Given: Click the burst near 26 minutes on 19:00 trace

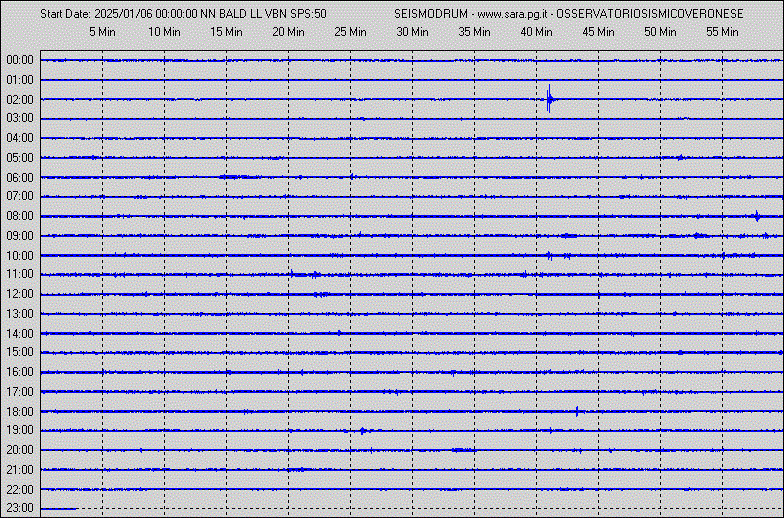Looking at the screenshot, I should point(363,430).
